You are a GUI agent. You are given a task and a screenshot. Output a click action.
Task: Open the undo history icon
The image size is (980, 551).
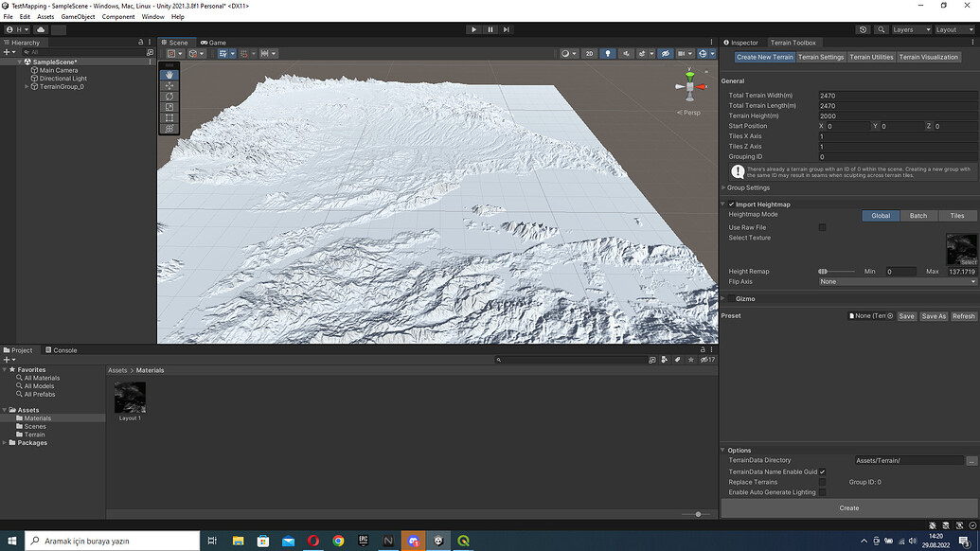coord(863,30)
